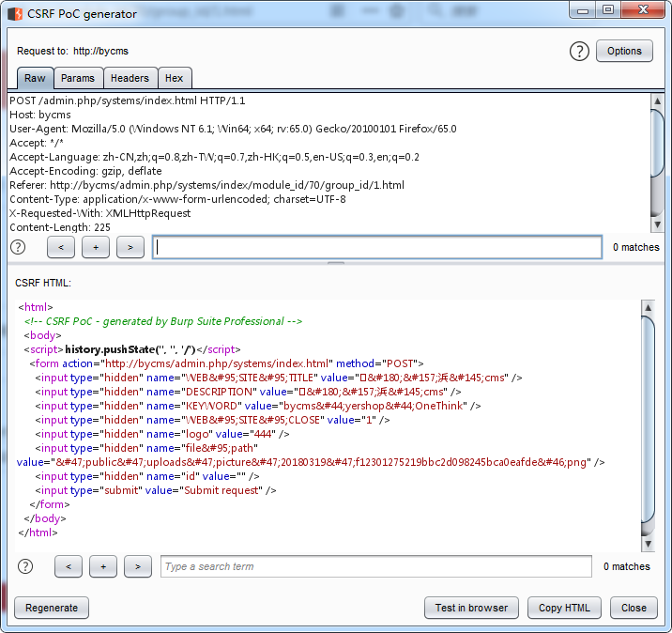Image resolution: width=672 pixels, height=633 pixels.
Task: Click scroll up arrow of request pane
Action: (657, 100)
